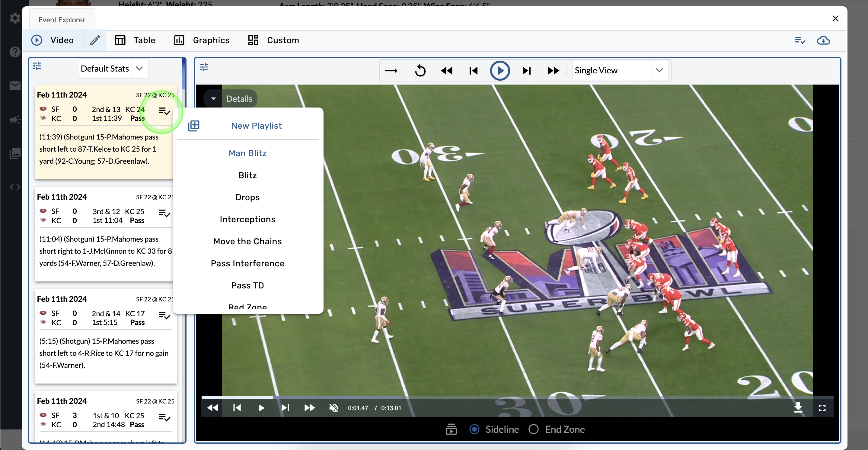Viewport: 868px width, 450px height.
Task: Select the End Zone camera angle
Action: 533,429
